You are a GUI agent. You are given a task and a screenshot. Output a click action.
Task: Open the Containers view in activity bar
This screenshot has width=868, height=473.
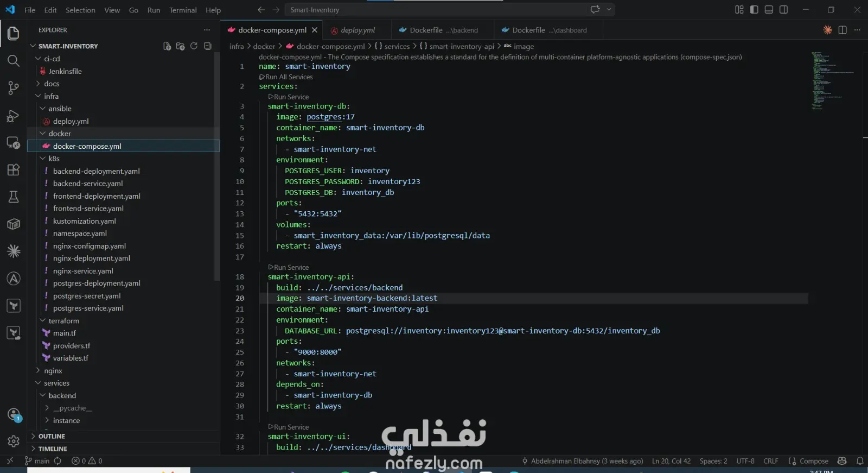(x=14, y=224)
